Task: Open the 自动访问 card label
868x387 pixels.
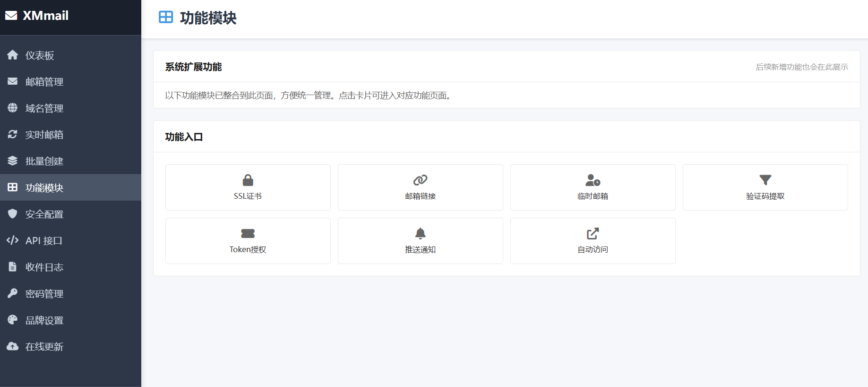Action: pos(593,249)
